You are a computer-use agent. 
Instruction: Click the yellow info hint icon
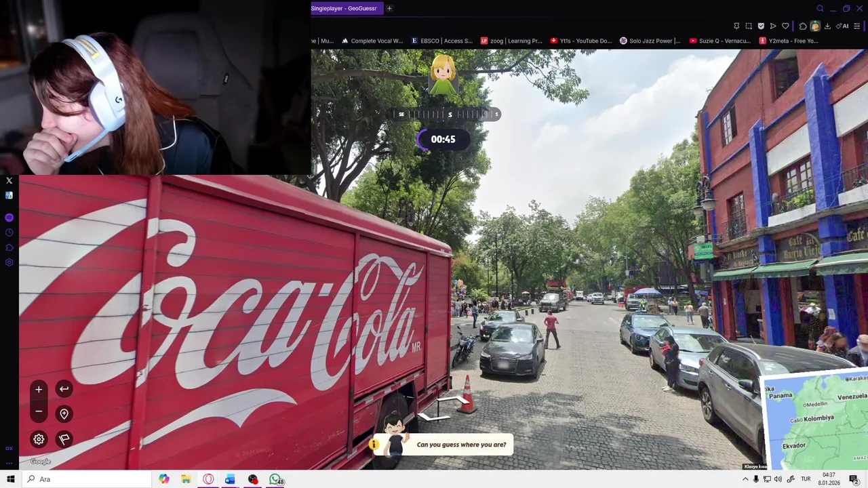[x=374, y=445]
